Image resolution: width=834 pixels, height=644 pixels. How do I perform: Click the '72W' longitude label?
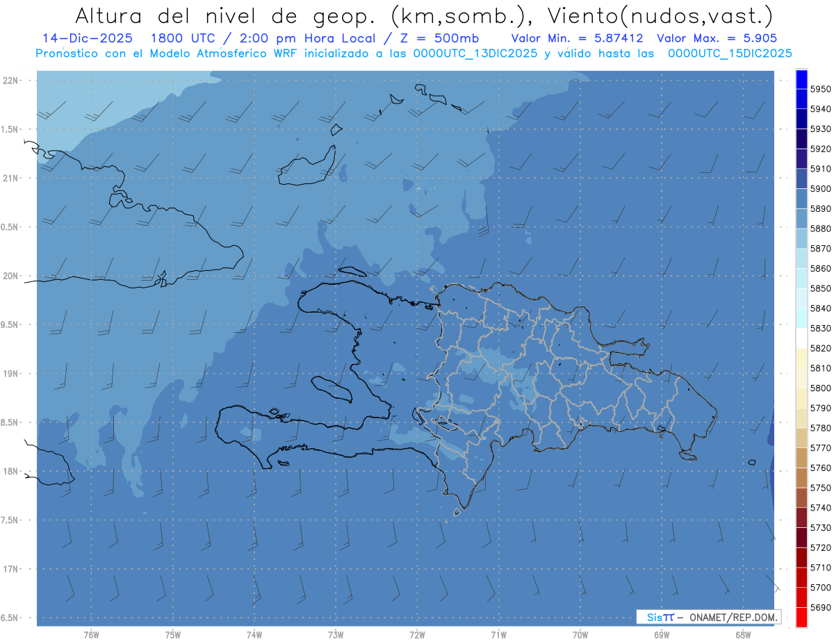417,634
